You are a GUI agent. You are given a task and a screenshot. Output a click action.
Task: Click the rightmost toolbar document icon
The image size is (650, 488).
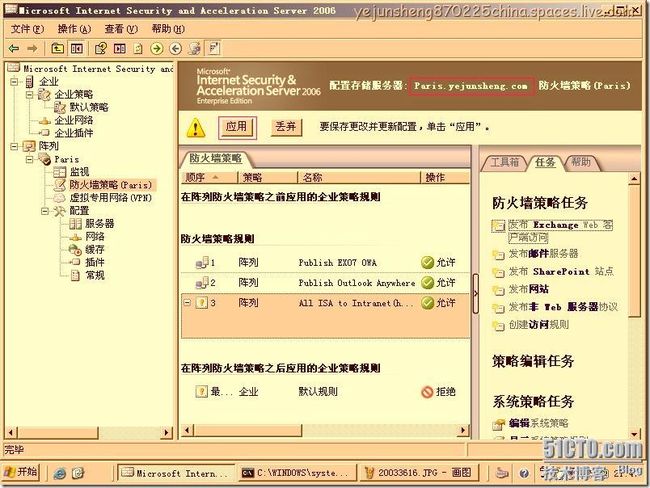214,49
